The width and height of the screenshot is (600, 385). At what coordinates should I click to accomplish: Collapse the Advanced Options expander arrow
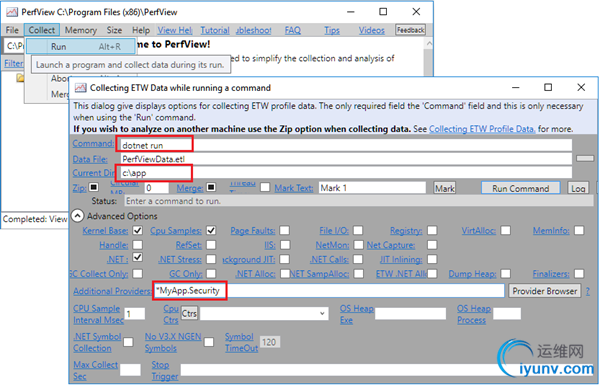click(77, 216)
